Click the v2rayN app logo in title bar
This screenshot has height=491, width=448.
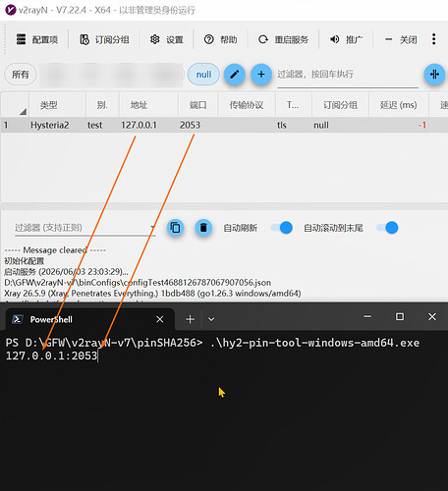click(x=11, y=10)
